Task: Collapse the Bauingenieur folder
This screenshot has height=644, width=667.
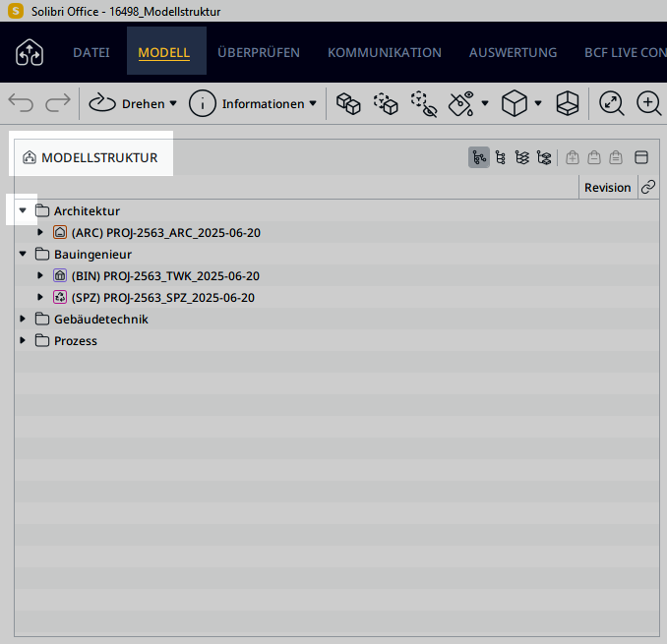Action: [23, 254]
